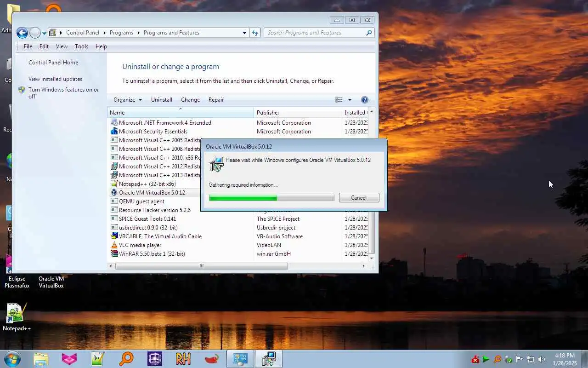The image size is (588, 368).
Task: Open Windows Explorer from taskbar
Action: (x=41, y=359)
